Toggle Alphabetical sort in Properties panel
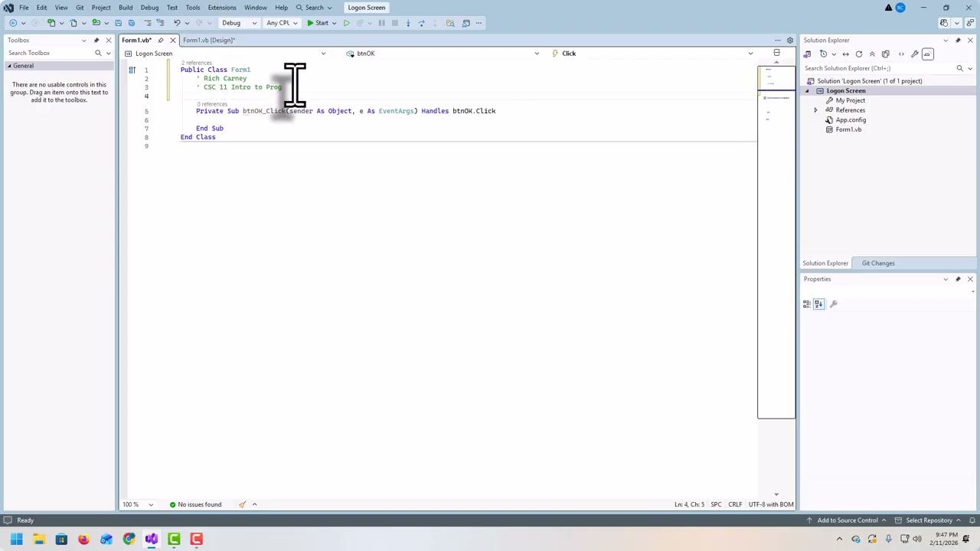This screenshot has width=980, height=551. [x=818, y=304]
